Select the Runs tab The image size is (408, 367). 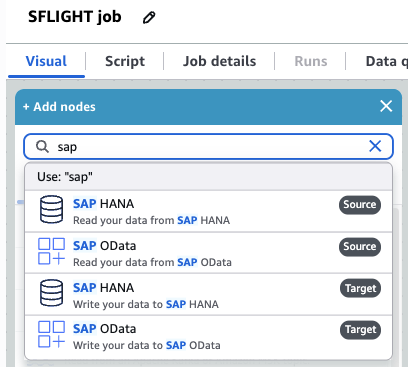click(x=311, y=61)
